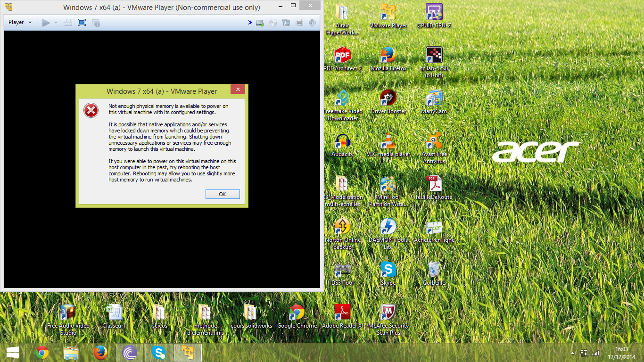
Task: Open the Player menu in VMware Player
Action: pyautogui.click(x=20, y=22)
